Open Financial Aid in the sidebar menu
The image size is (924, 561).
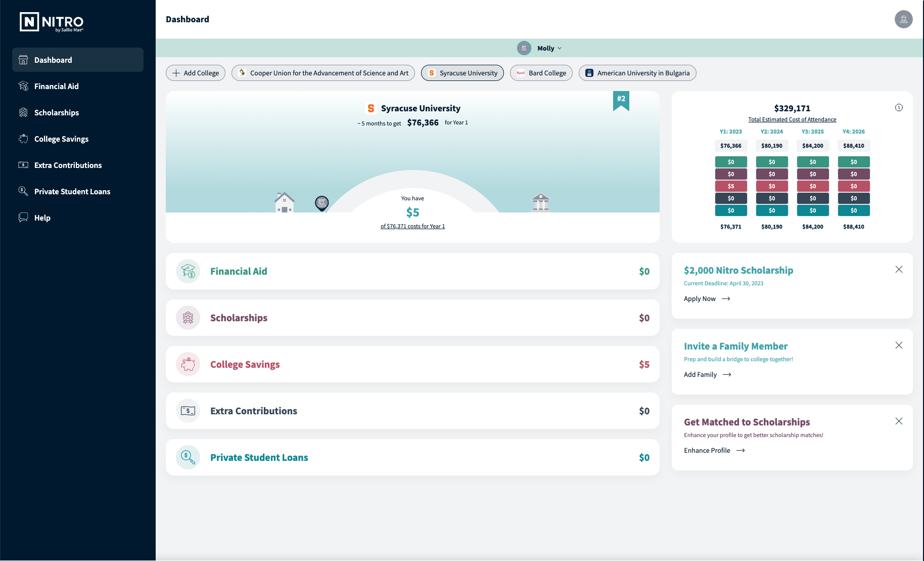pyautogui.click(x=78, y=86)
